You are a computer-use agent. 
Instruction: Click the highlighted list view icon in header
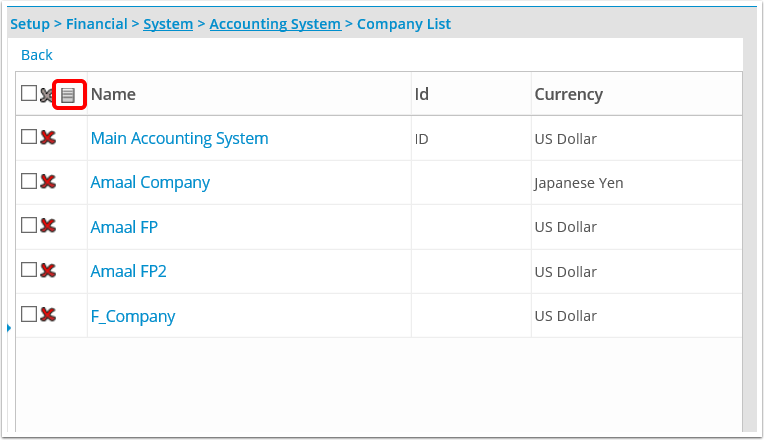[68, 95]
